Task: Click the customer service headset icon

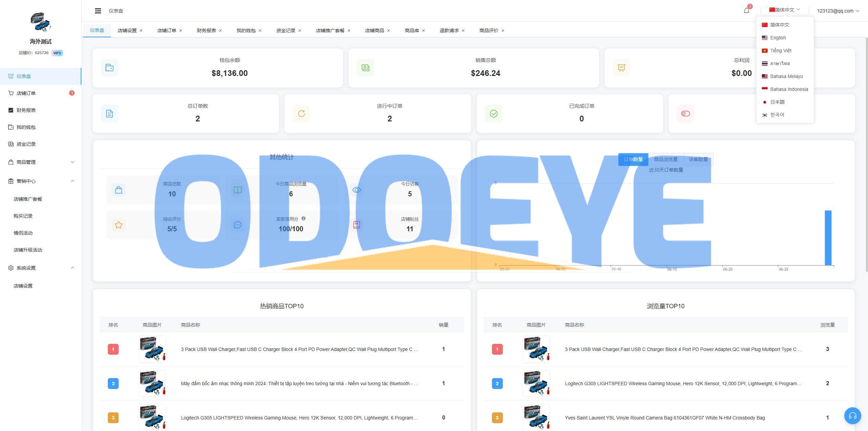Action: pos(852,416)
